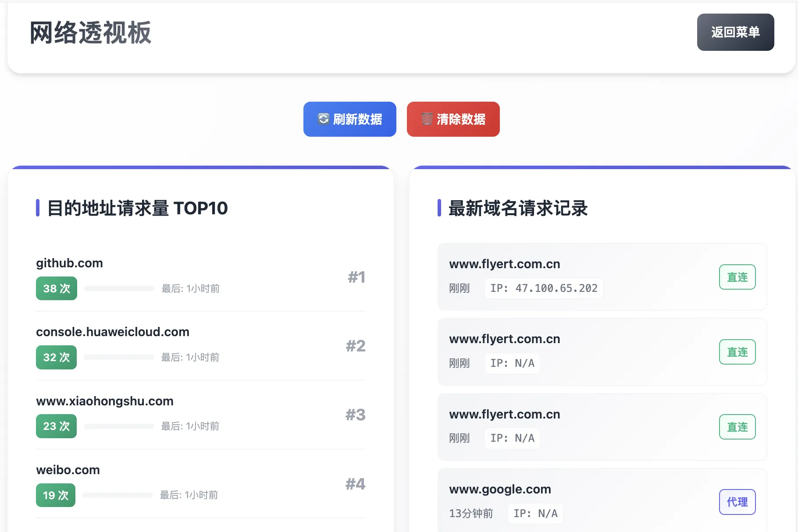Open the 最新域名请求记录 panel header
798x532 pixels.
click(517, 209)
